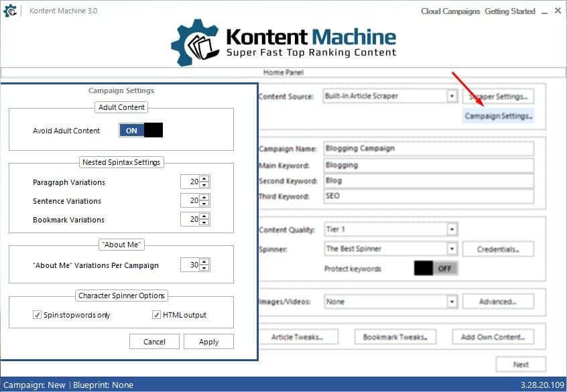567x392 pixels.
Task: Click the Sentence Variations value box
Action: tap(190, 200)
